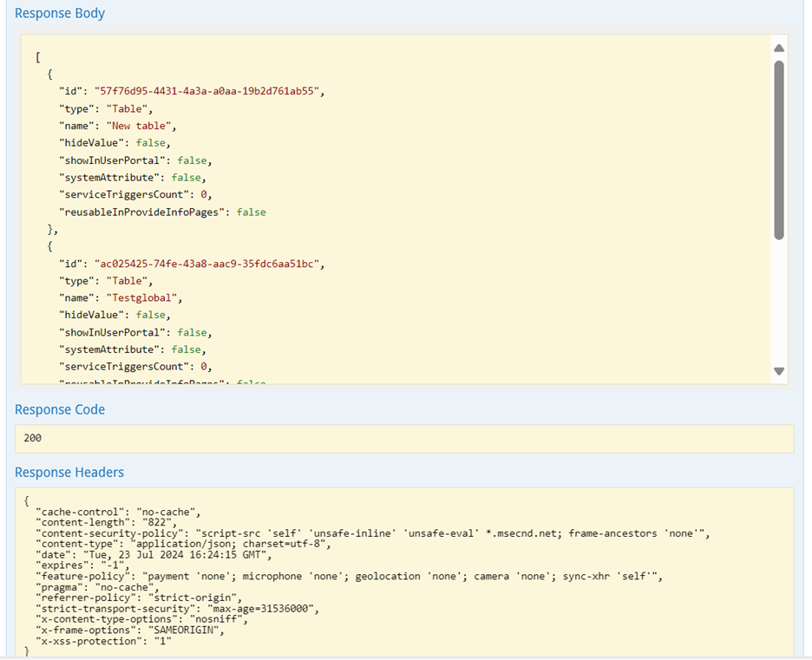The image size is (812, 660).
Task: Click the Response Headers heading
Action: (69, 472)
